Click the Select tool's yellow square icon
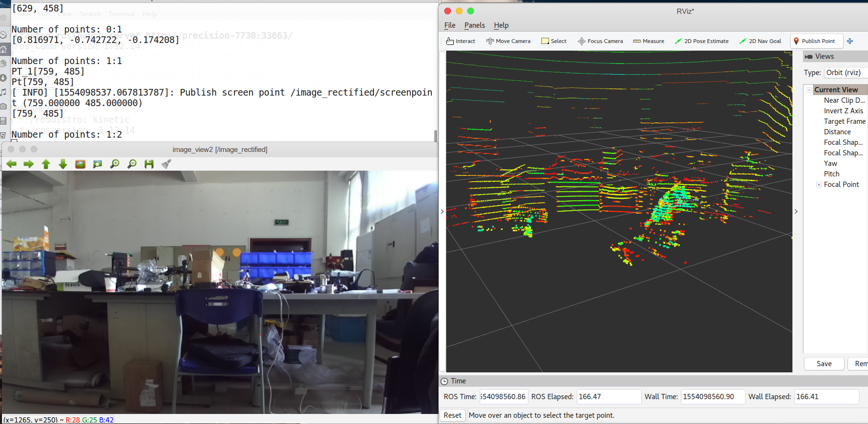The width and height of the screenshot is (868, 424). (545, 41)
